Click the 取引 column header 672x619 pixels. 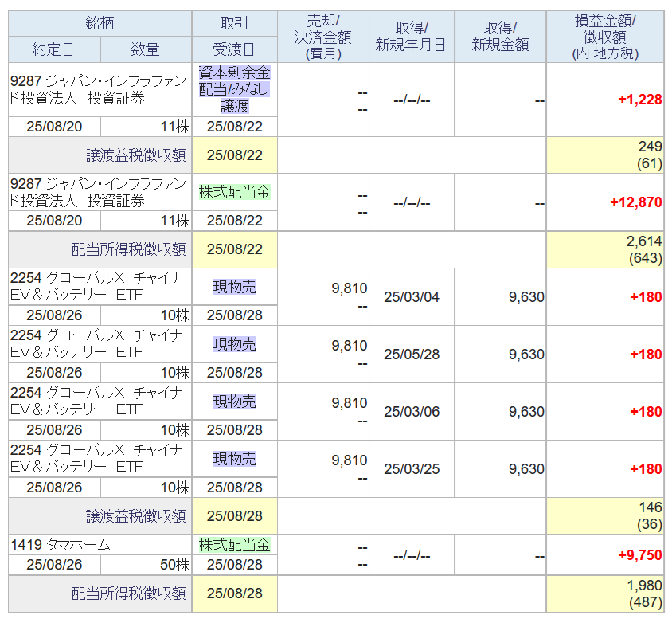click(x=234, y=23)
